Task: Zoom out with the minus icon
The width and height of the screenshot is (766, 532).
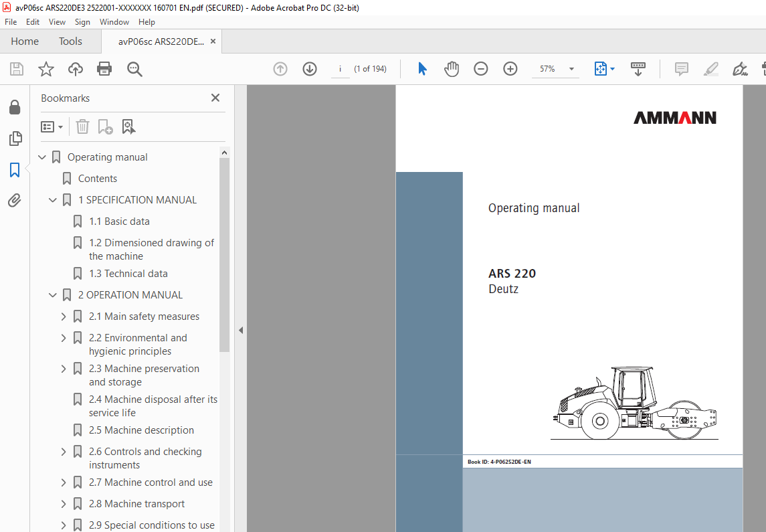Action: coord(481,69)
